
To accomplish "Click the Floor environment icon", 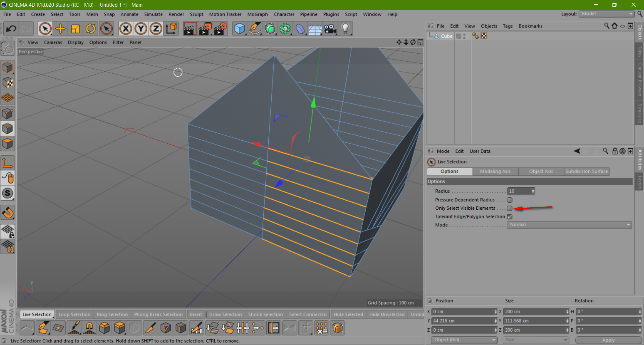I will click(x=315, y=29).
